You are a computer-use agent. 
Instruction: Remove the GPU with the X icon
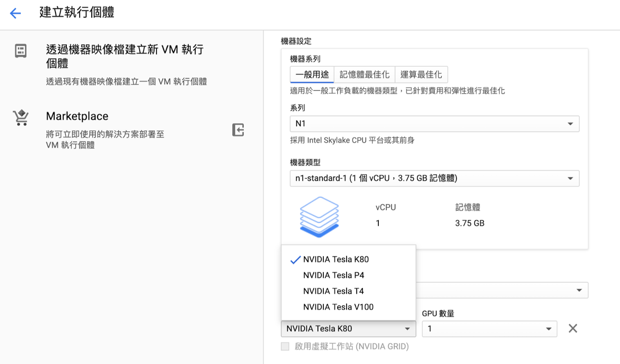coord(573,328)
